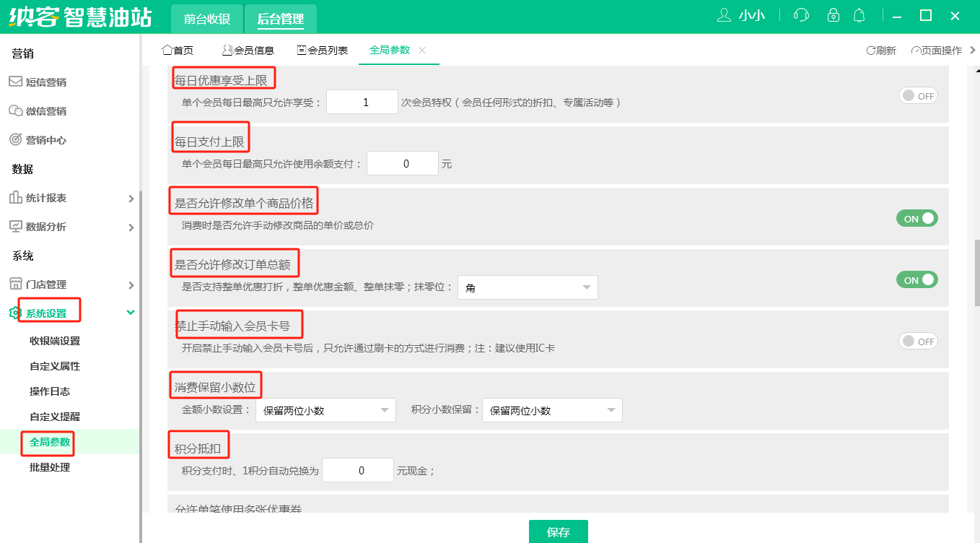This screenshot has height=543, width=980.
Task: Turn off 是否允许修改单个商品价格 switch
Action: pos(916,218)
